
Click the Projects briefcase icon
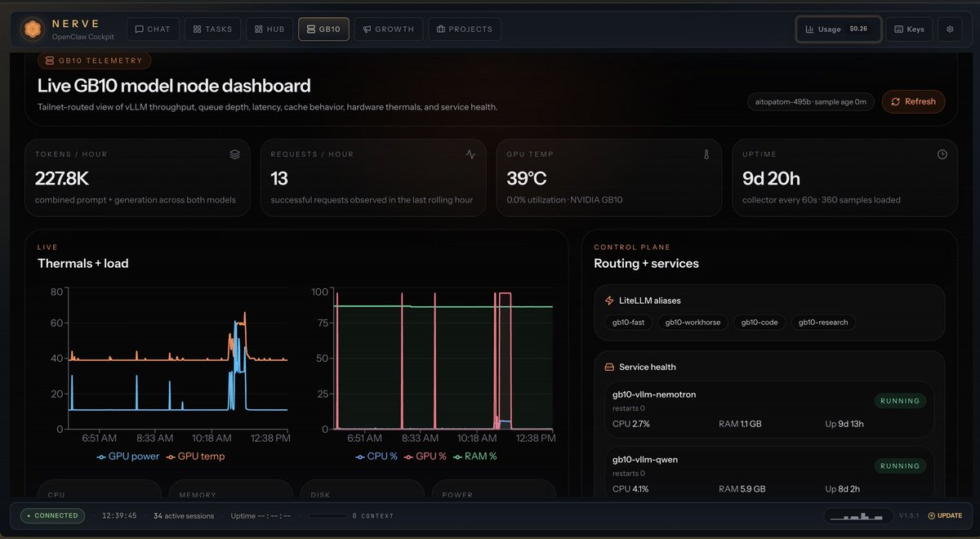pos(441,29)
